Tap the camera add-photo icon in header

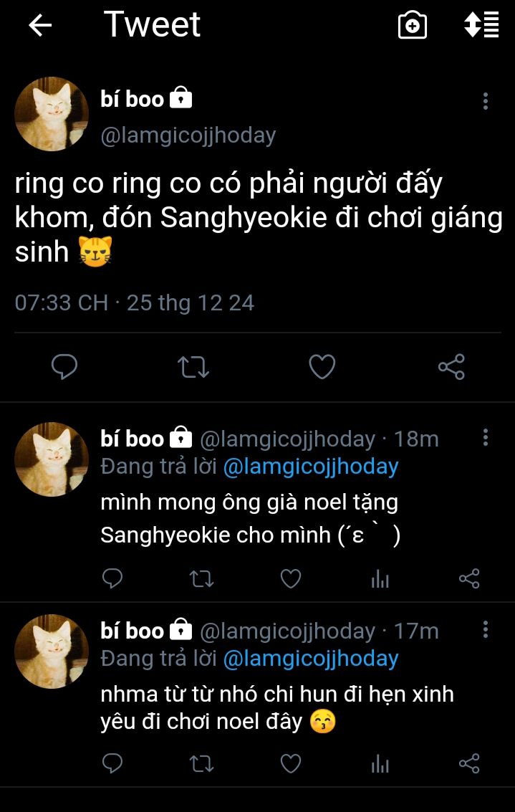pyautogui.click(x=413, y=26)
